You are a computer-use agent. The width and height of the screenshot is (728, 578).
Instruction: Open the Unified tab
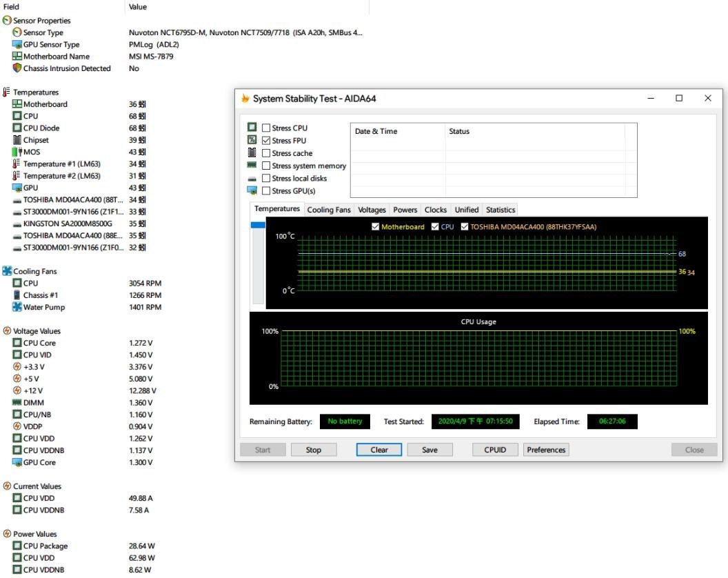click(x=467, y=210)
